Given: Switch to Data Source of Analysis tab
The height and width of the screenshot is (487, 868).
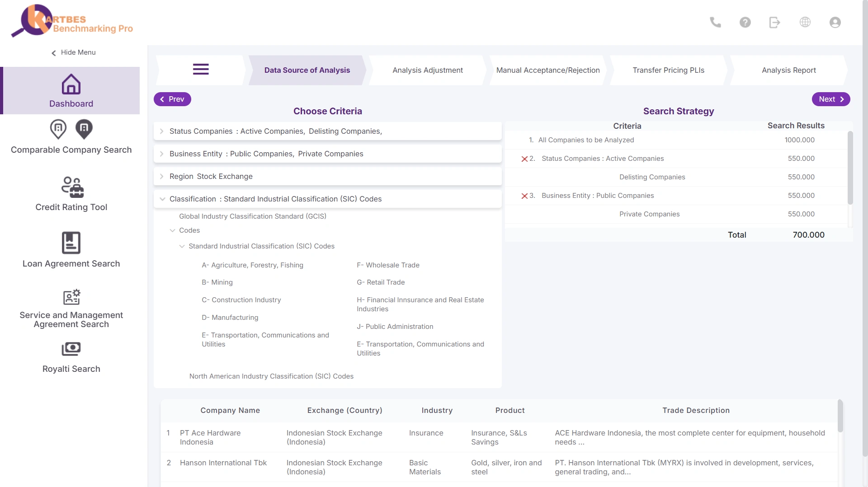Looking at the screenshot, I should 307,70.
